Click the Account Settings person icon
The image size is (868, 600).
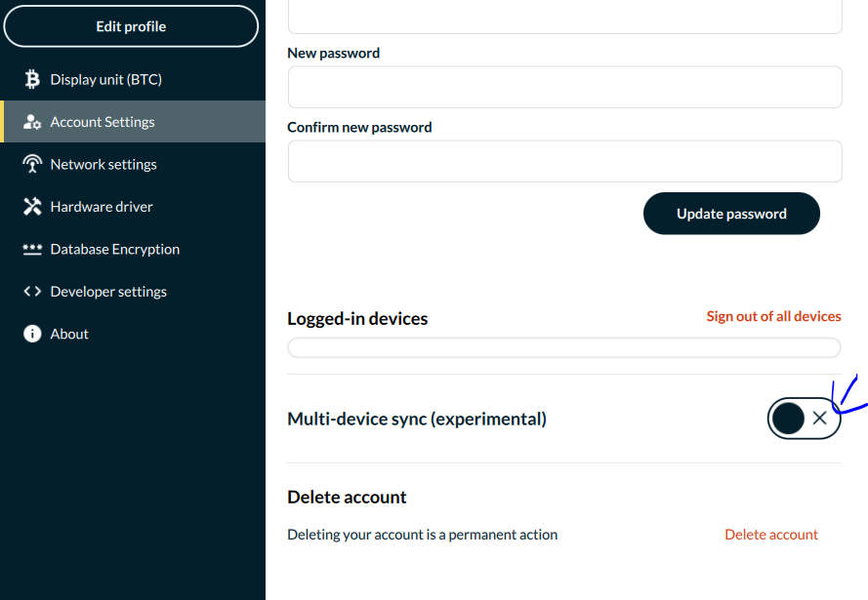[31, 121]
